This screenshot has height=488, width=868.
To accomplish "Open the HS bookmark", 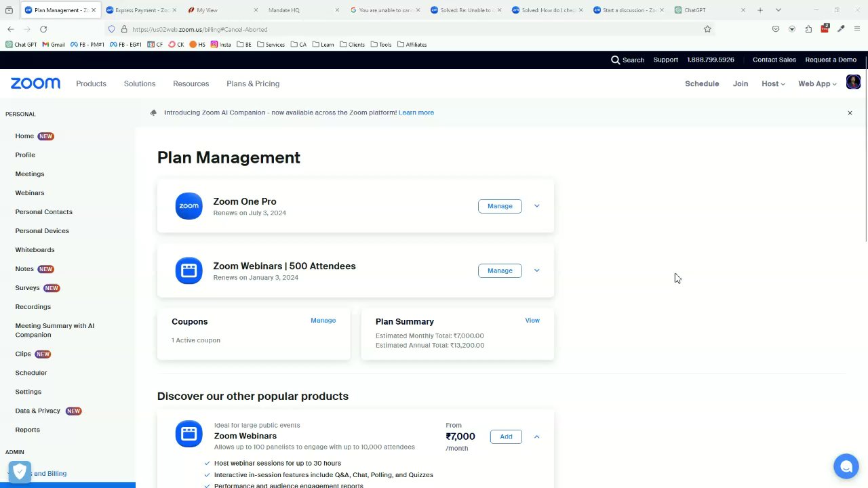I will point(197,45).
